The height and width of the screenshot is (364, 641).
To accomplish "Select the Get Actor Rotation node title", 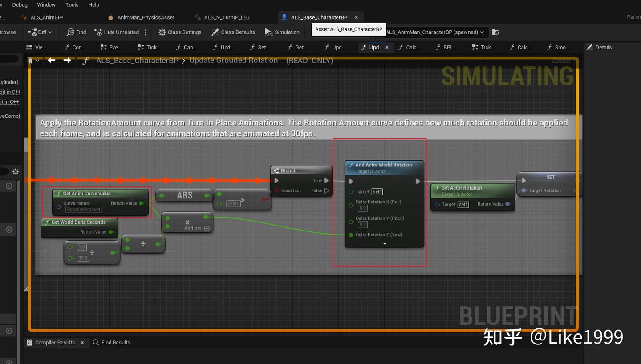I will point(462,188).
